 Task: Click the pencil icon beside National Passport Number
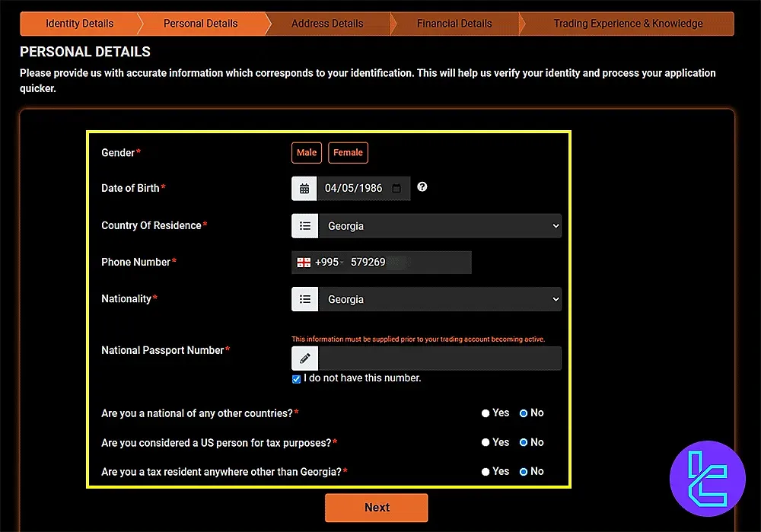point(304,358)
